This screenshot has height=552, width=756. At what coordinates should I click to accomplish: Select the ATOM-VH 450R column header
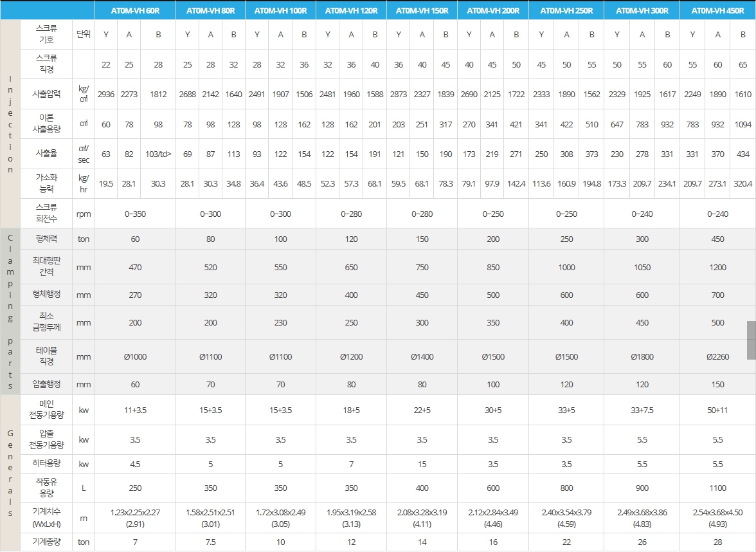717,10
